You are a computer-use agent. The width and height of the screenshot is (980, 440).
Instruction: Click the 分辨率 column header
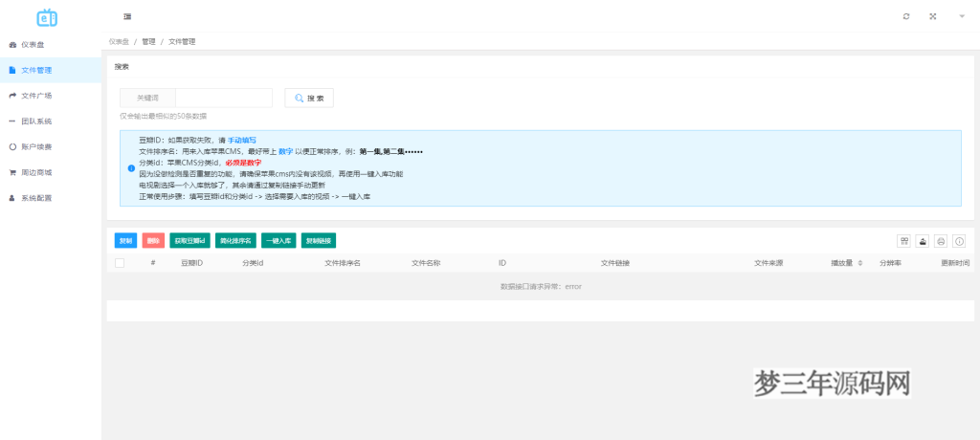click(x=890, y=263)
